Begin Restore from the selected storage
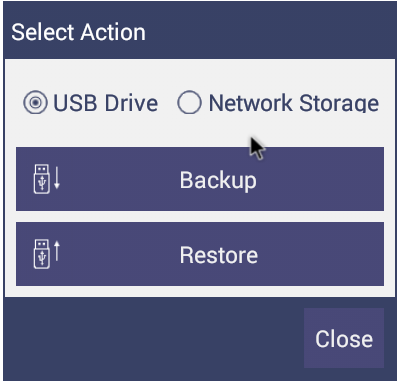This screenshot has height=384, width=400. (x=200, y=254)
